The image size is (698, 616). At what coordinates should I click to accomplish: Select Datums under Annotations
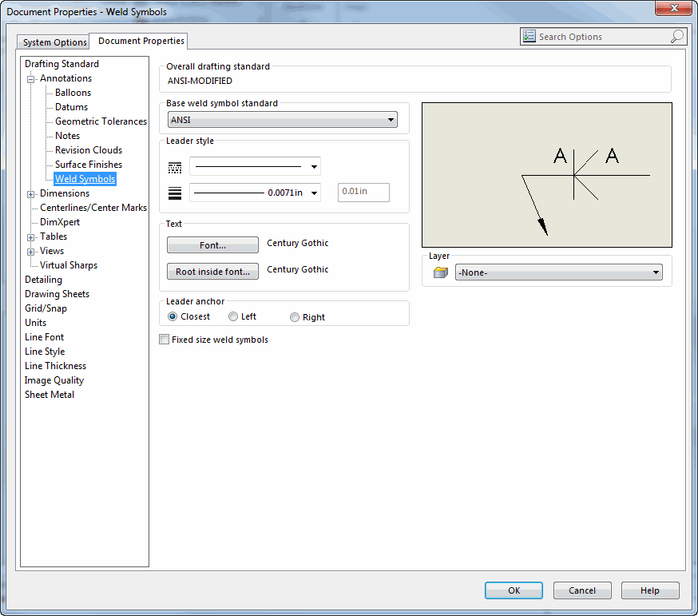[71, 107]
